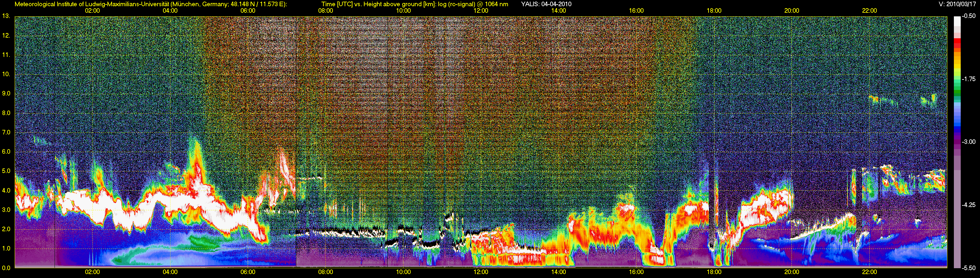
Task: Select the 0.0 height axis label
Action: (6, 268)
